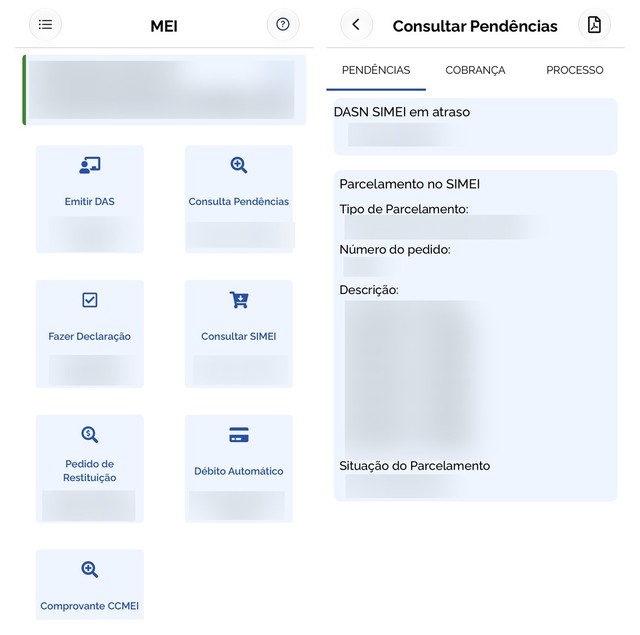Image resolution: width=640 pixels, height=635 pixels.
Task: Click the Tipo de Parcelamento label
Action: click(x=404, y=209)
